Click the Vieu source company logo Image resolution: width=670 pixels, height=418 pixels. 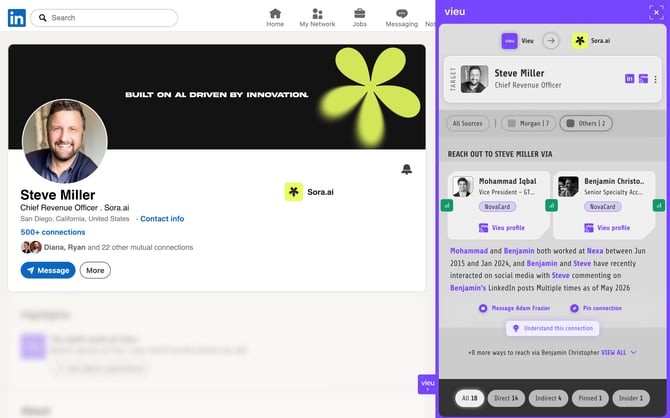click(509, 41)
